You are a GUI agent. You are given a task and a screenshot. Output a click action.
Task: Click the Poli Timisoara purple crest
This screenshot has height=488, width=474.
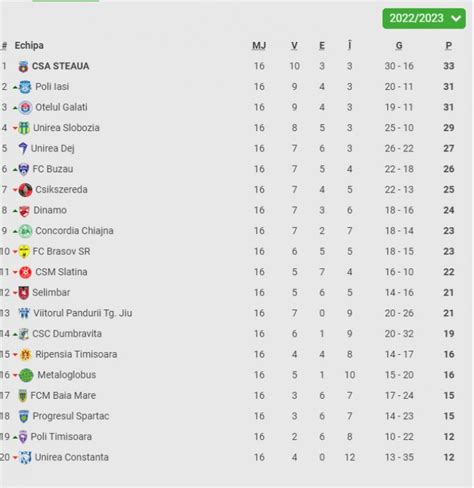[23, 437]
